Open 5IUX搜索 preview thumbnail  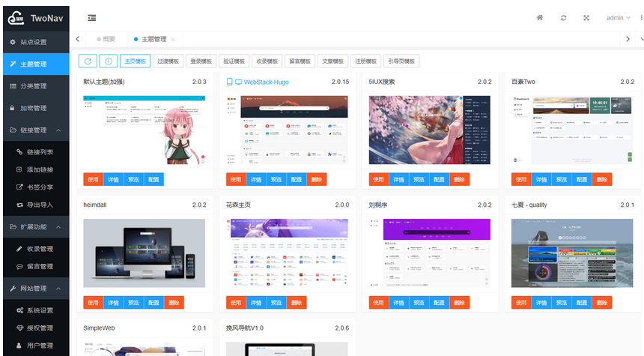click(x=430, y=130)
